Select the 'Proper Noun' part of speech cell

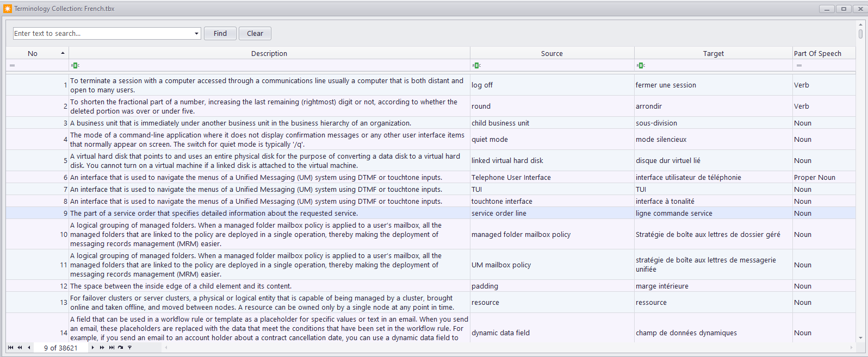coord(824,178)
